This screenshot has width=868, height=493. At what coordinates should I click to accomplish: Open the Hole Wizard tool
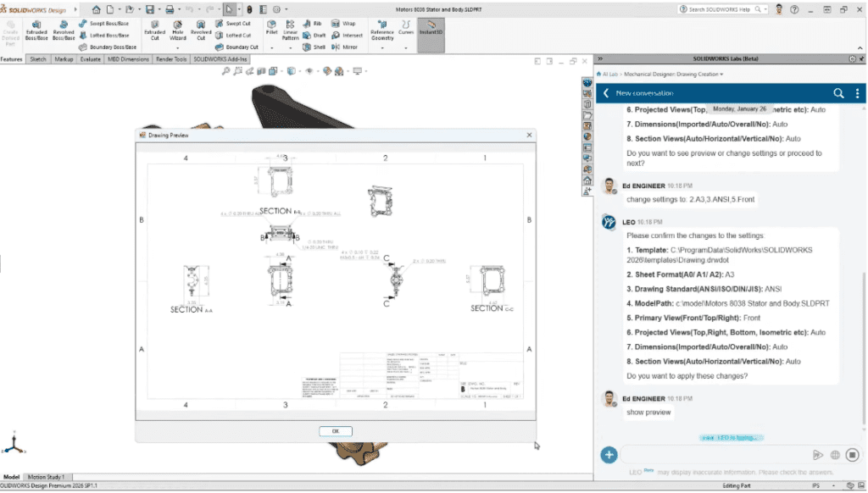pos(178,32)
